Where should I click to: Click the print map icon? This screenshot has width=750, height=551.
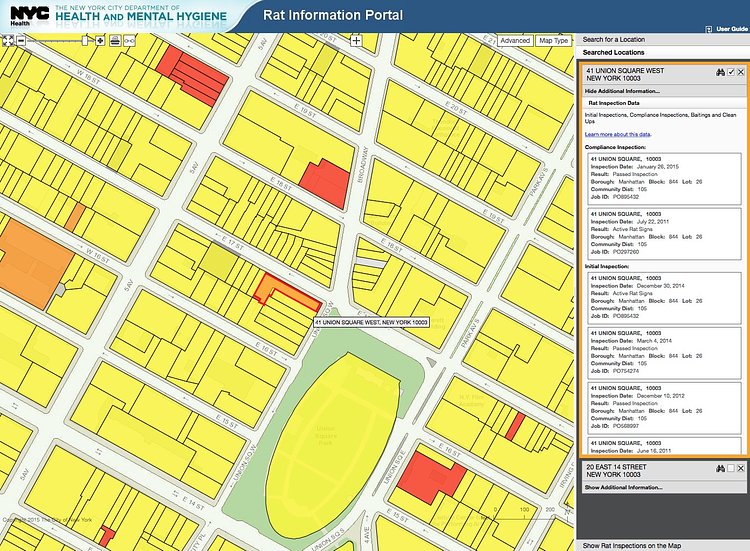115,40
